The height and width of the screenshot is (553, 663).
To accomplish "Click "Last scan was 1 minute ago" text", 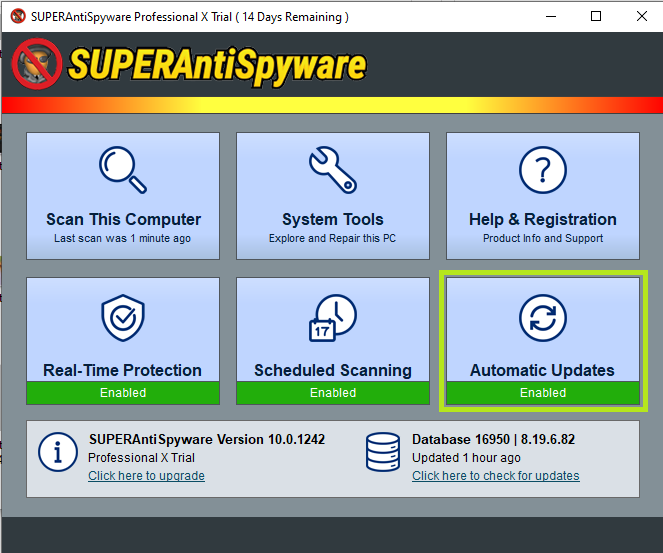I will pos(123,238).
